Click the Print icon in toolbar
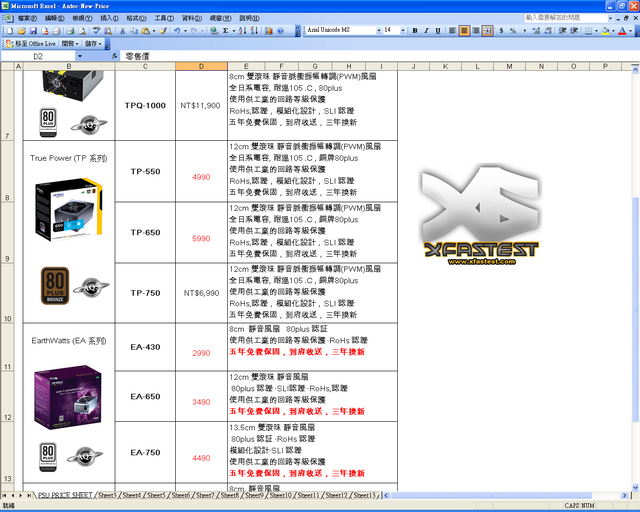 (70, 31)
